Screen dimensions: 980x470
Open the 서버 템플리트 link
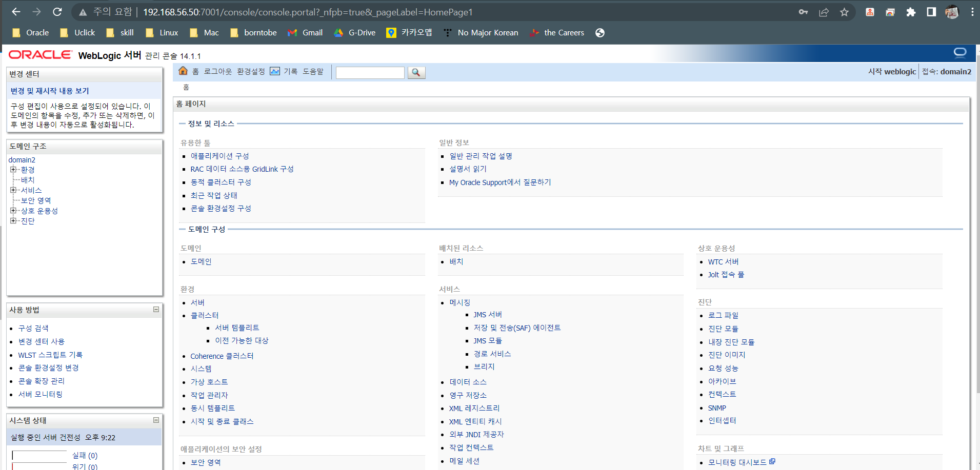[237, 328]
